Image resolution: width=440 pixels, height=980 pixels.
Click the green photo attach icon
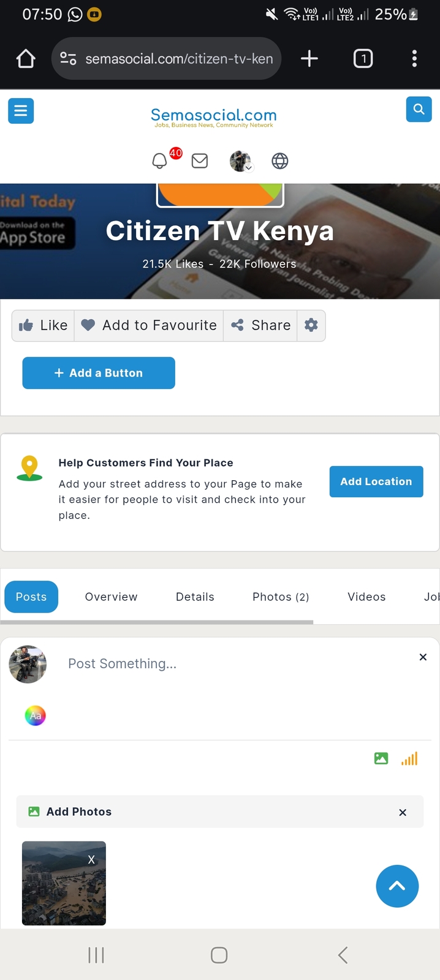(x=381, y=758)
